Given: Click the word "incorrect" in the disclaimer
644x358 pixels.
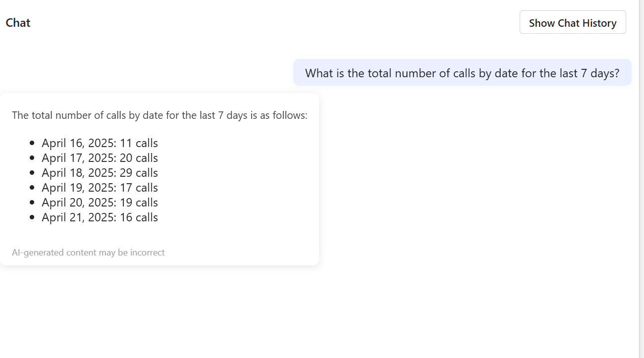Looking at the screenshot, I should (147, 253).
